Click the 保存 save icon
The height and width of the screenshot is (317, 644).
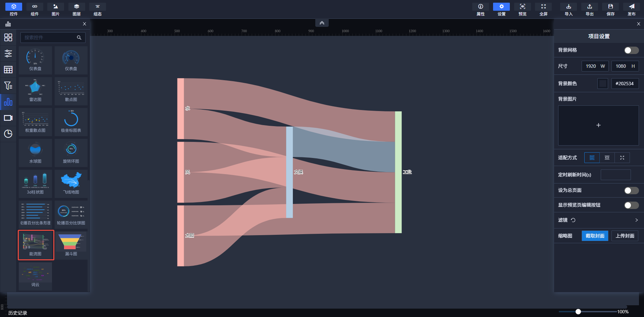tap(610, 9)
